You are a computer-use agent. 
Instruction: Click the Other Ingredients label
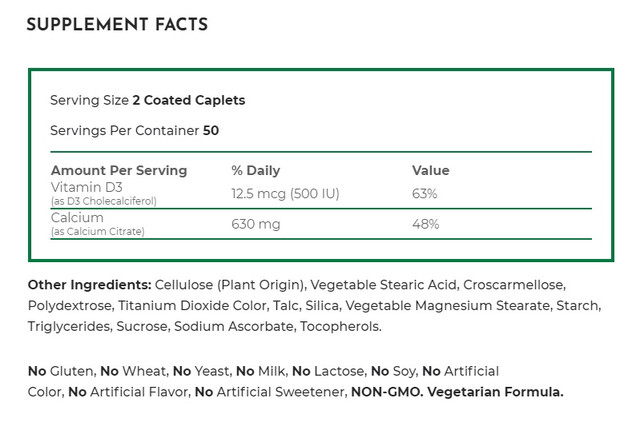click(x=89, y=285)
